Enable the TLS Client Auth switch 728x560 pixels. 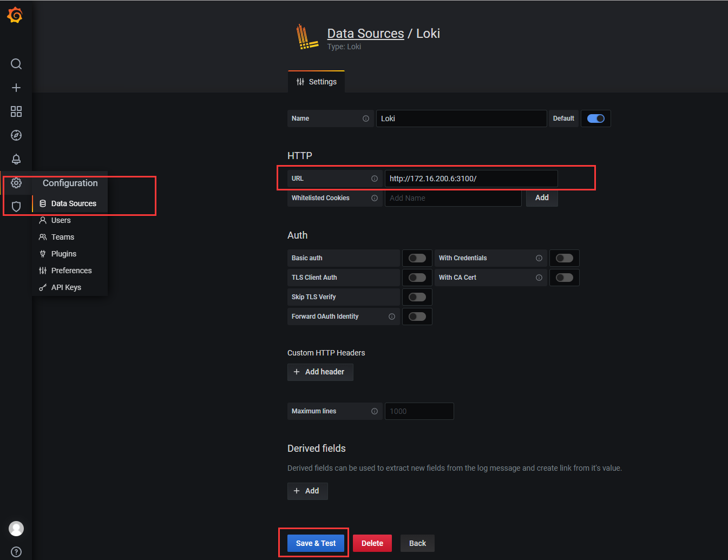417,278
